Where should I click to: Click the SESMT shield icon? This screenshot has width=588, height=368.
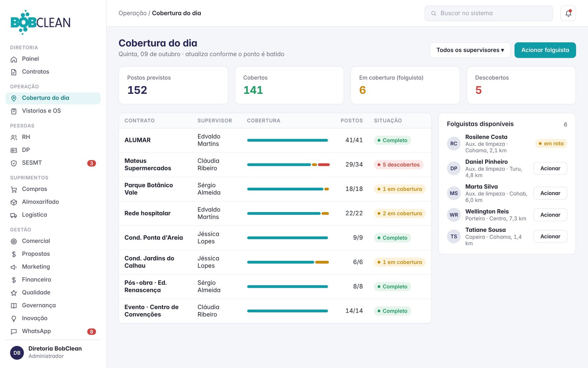coord(14,163)
